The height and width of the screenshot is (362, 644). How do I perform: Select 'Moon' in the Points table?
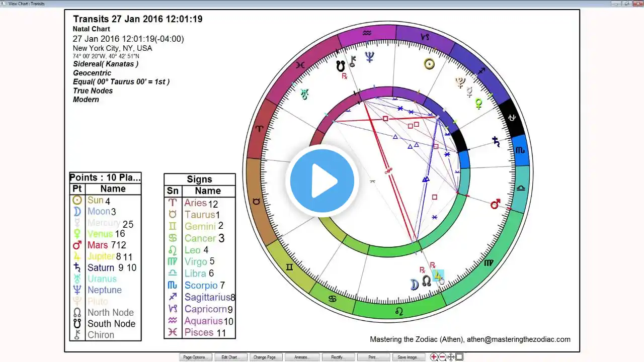pos(99,212)
